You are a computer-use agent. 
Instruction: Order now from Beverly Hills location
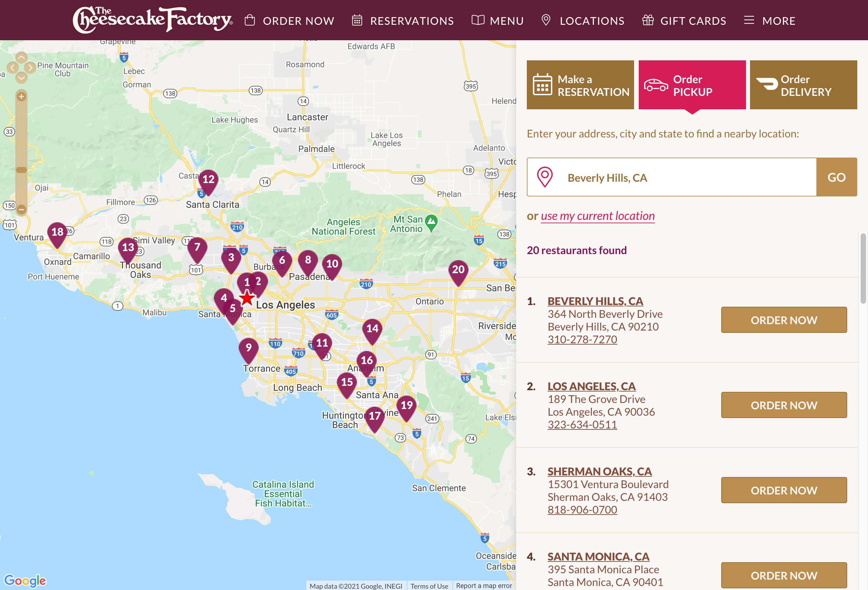click(x=784, y=320)
